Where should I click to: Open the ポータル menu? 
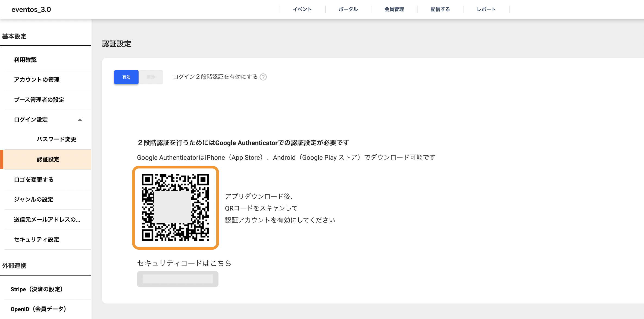pos(348,9)
